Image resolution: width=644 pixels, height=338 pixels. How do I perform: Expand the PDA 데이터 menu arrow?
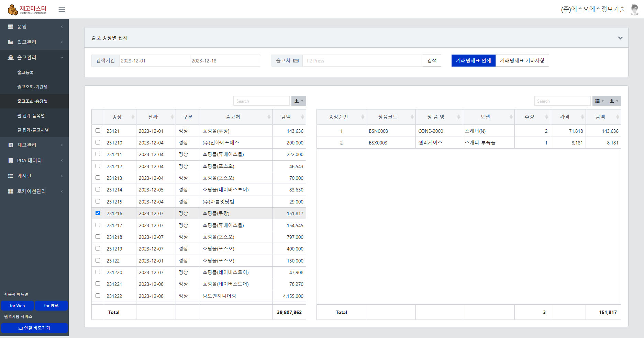pyautogui.click(x=62, y=161)
